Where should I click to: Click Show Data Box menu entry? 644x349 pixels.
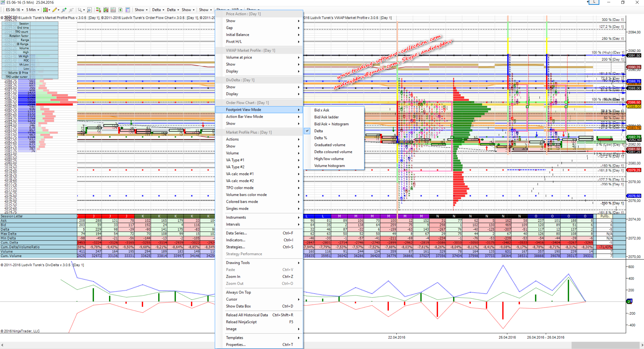tap(238, 306)
